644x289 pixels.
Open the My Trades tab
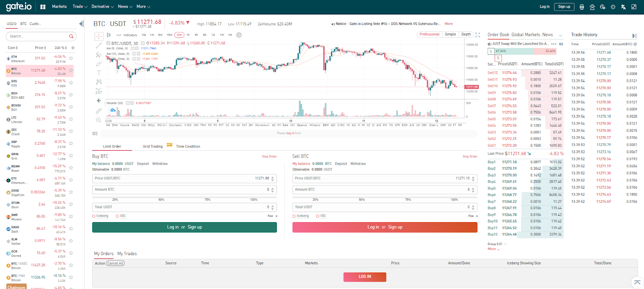coord(127,254)
